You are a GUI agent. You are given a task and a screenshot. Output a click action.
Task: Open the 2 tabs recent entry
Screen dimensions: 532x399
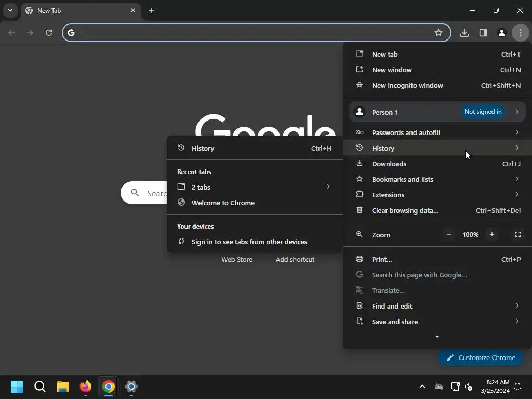[x=255, y=187]
